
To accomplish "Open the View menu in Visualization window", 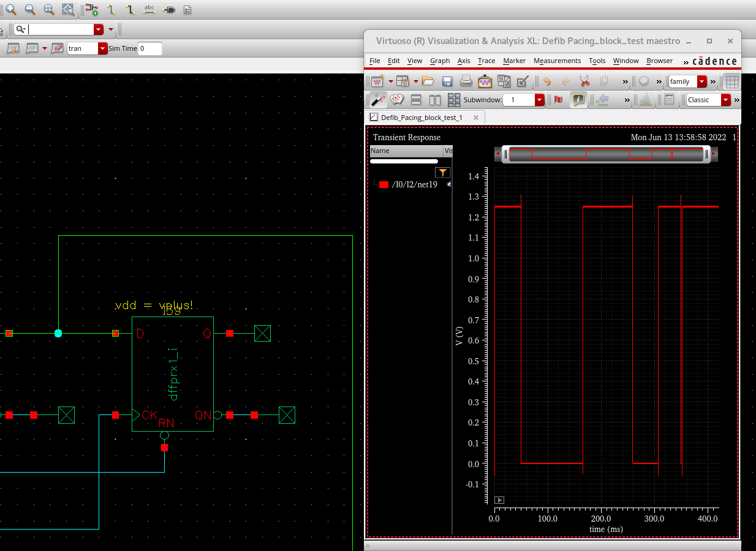I will pyautogui.click(x=415, y=61).
